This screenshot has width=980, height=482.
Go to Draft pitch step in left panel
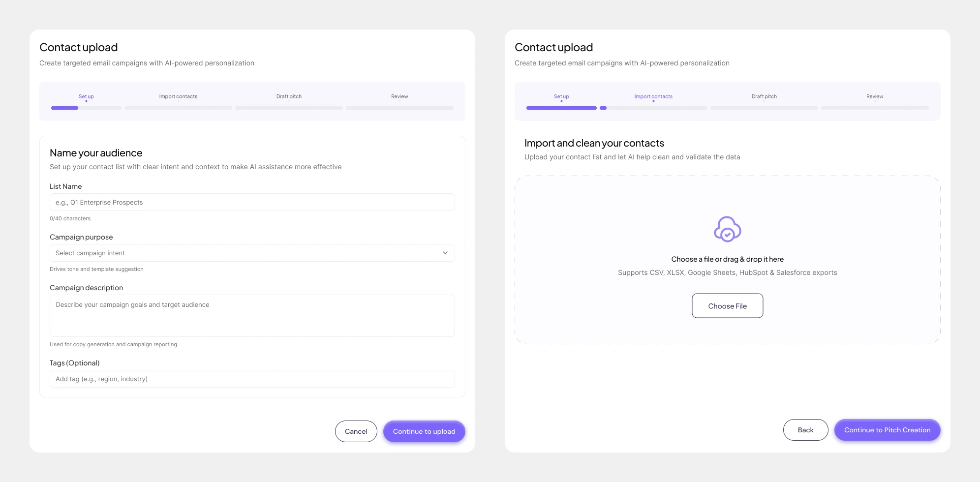coord(289,96)
